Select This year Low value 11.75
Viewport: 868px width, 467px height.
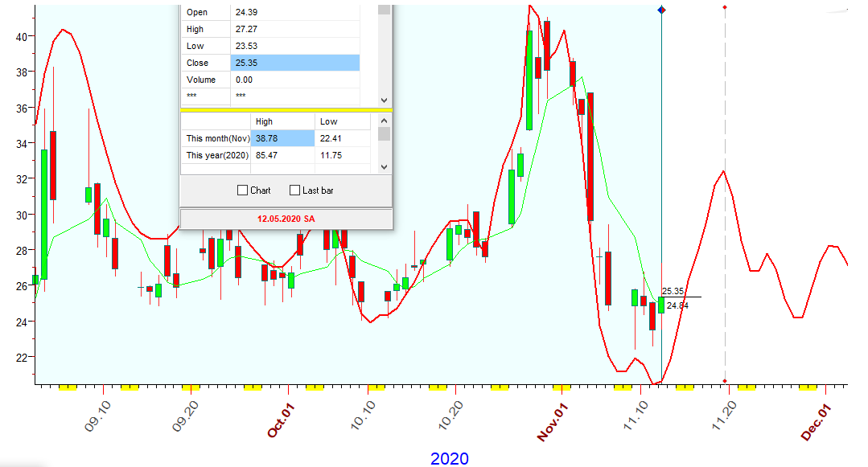point(342,155)
